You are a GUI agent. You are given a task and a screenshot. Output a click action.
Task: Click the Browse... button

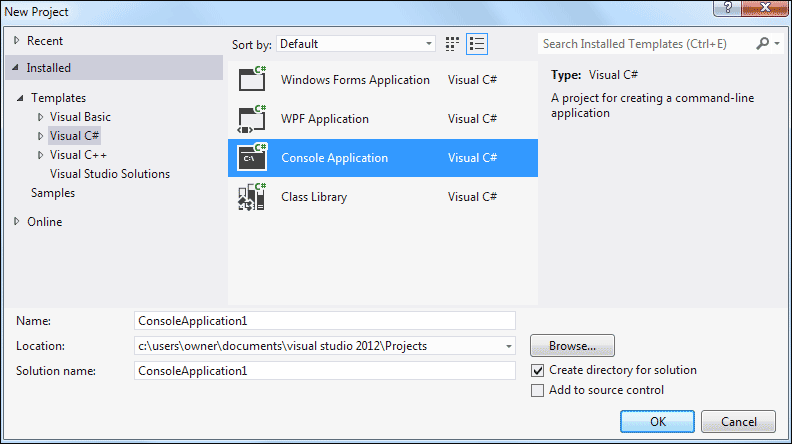(572, 346)
